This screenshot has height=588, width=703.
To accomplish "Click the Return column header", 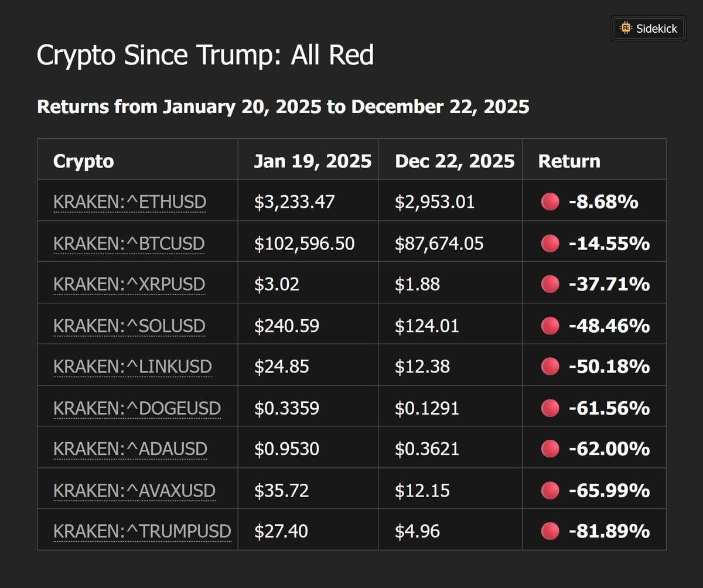I will [x=569, y=161].
